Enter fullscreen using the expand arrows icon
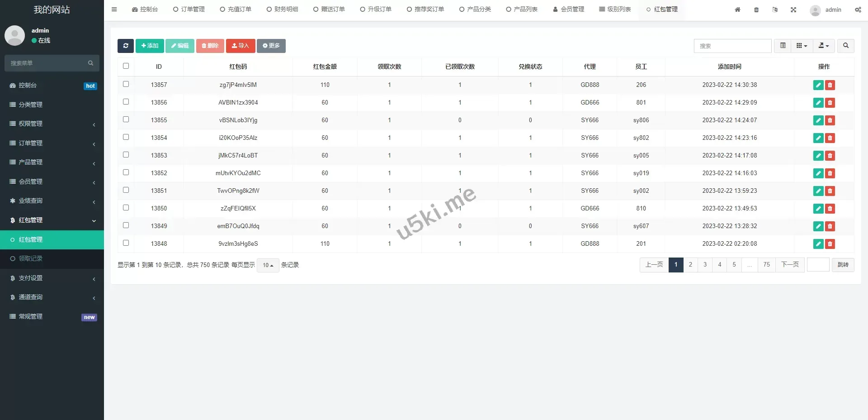This screenshot has width=868, height=420. (793, 10)
